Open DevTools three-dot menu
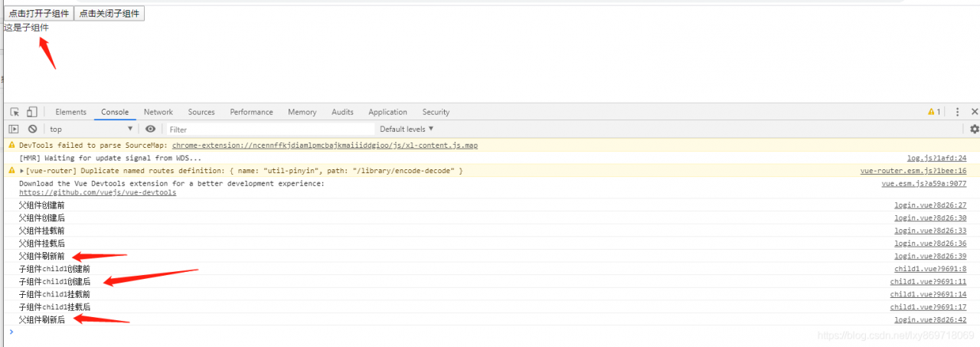 click(957, 112)
